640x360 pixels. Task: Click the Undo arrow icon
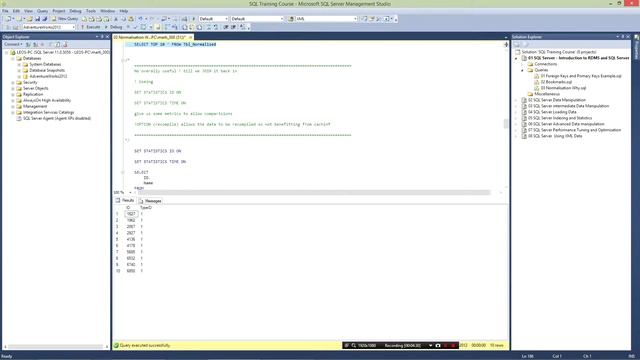point(140,19)
